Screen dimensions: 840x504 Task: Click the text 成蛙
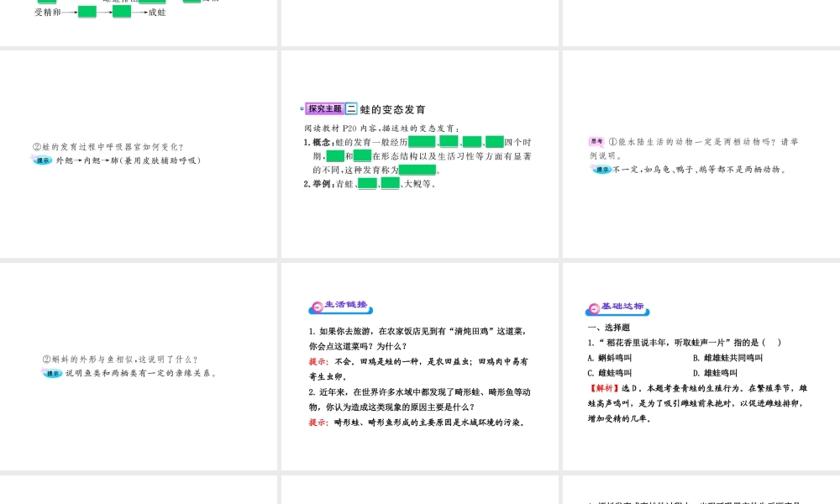157,13
